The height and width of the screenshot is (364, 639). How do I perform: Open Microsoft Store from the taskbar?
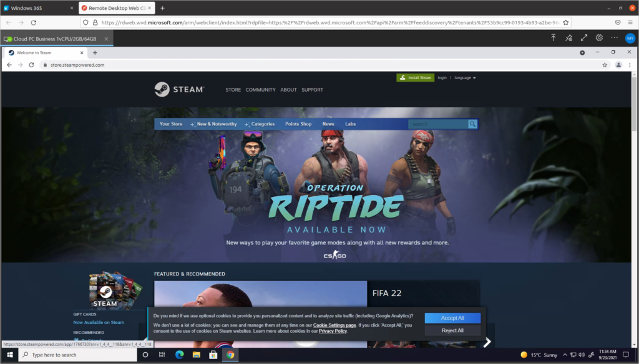tap(213, 355)
